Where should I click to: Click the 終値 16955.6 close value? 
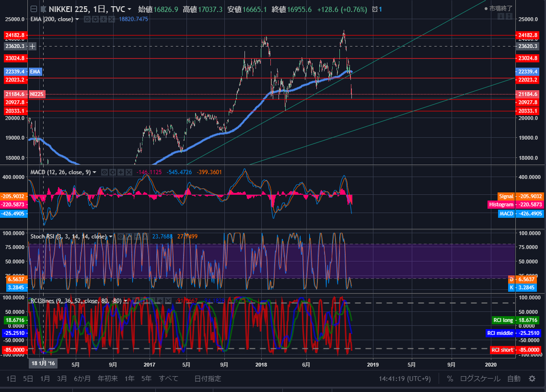click(292, 10)
